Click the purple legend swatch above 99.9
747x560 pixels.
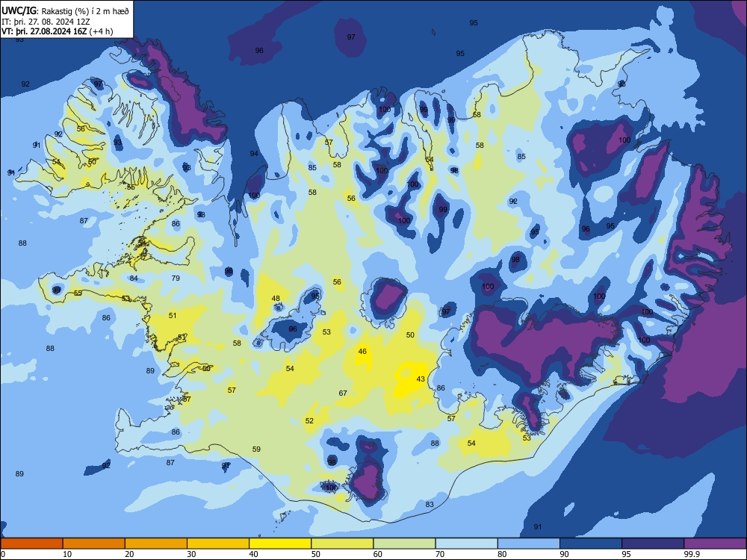click(x=715, y=544)
